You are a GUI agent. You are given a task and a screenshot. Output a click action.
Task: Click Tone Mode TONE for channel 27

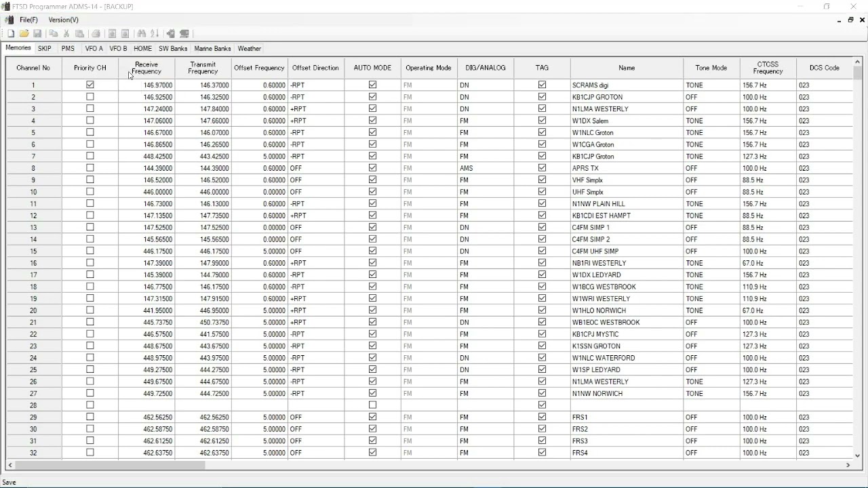click(711, 394)
